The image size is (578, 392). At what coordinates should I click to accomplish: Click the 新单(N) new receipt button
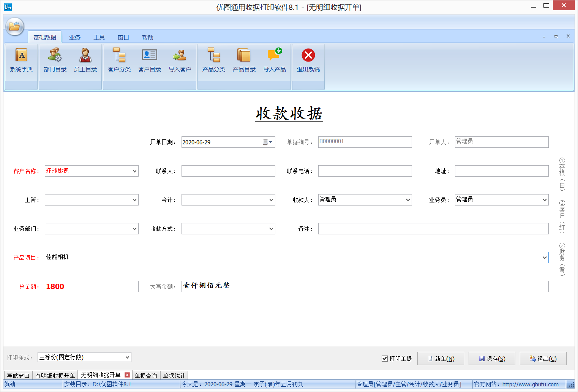tap(441, 358)
